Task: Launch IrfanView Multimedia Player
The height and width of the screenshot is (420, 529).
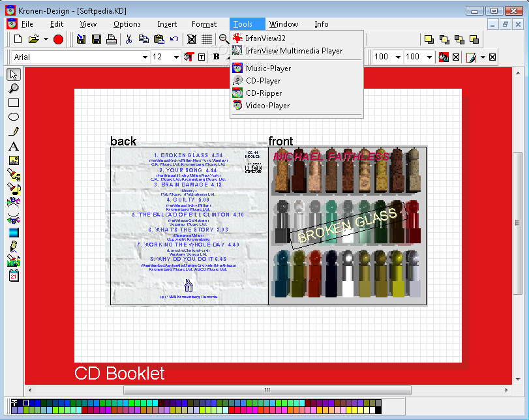Action: [x=297, y=51]
